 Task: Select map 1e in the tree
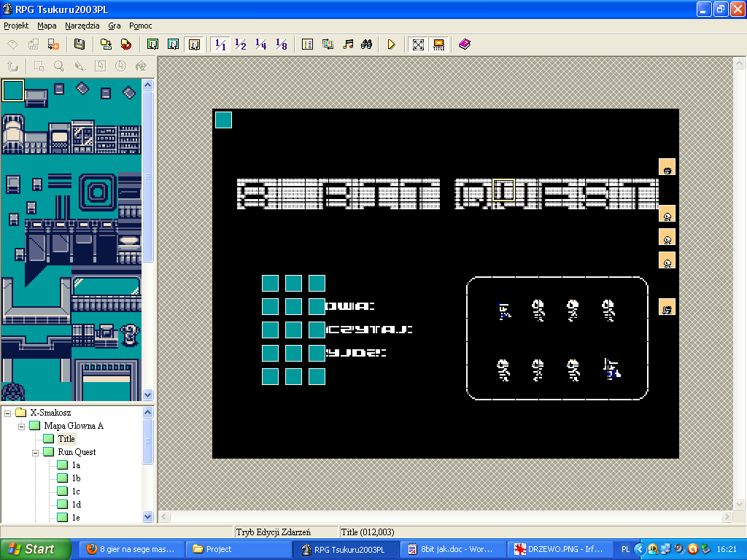coord(76,518)
